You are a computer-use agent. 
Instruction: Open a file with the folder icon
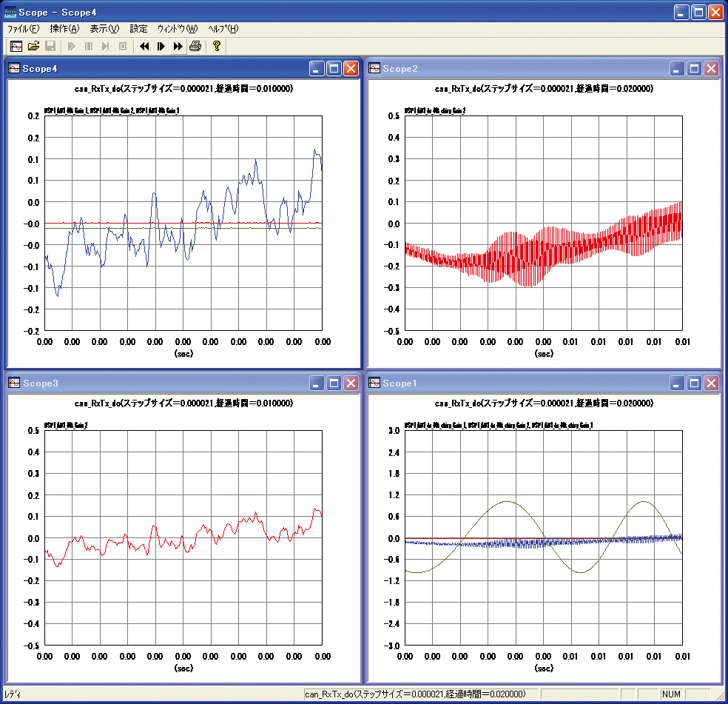tap(33, 46)
